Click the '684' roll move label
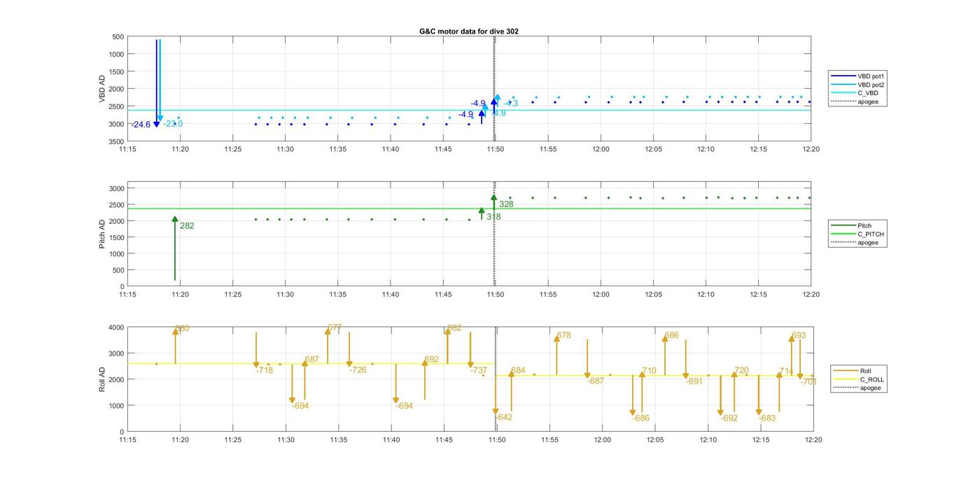The width and height of the screenshot is (980, 485). [518, 371]
